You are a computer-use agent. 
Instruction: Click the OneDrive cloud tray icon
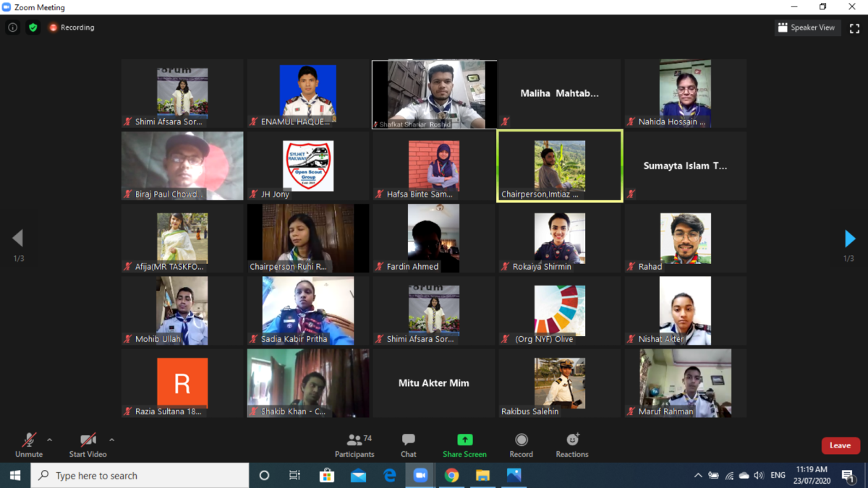tap(744, 475)
